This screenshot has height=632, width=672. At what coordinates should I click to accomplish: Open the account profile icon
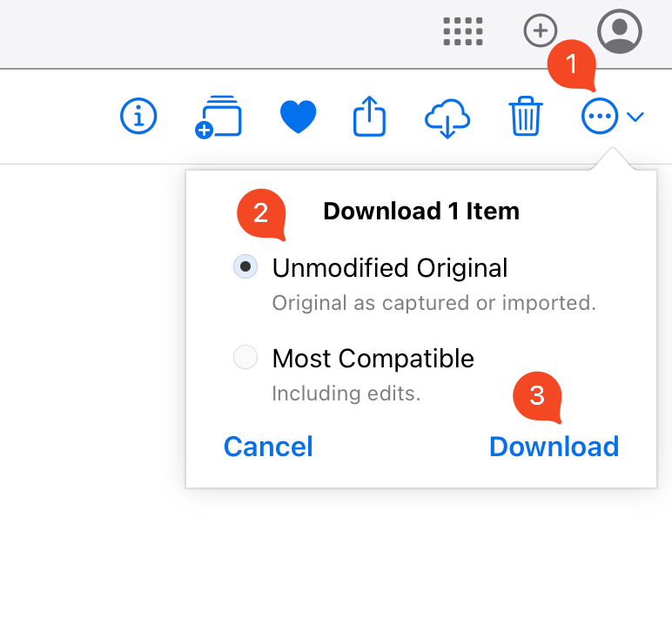(620, 31)
